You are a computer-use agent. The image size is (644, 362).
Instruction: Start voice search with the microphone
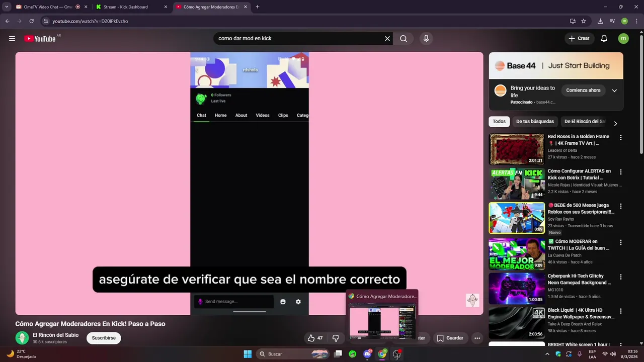pyautogui.click(x=426, y=39)
